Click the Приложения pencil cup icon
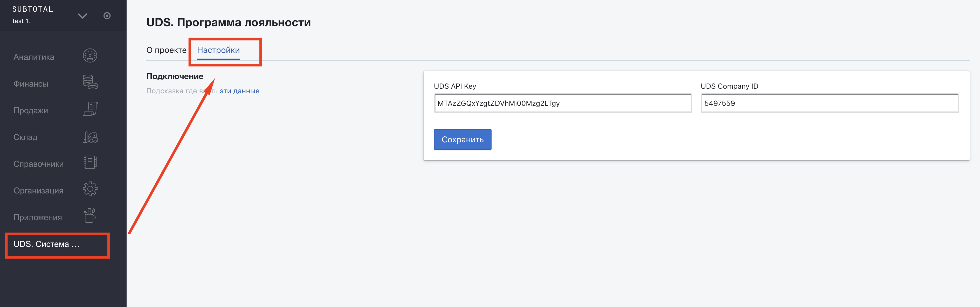Image resolution: width=980 pixels, height=307 pixels. [x=90, y=216]
